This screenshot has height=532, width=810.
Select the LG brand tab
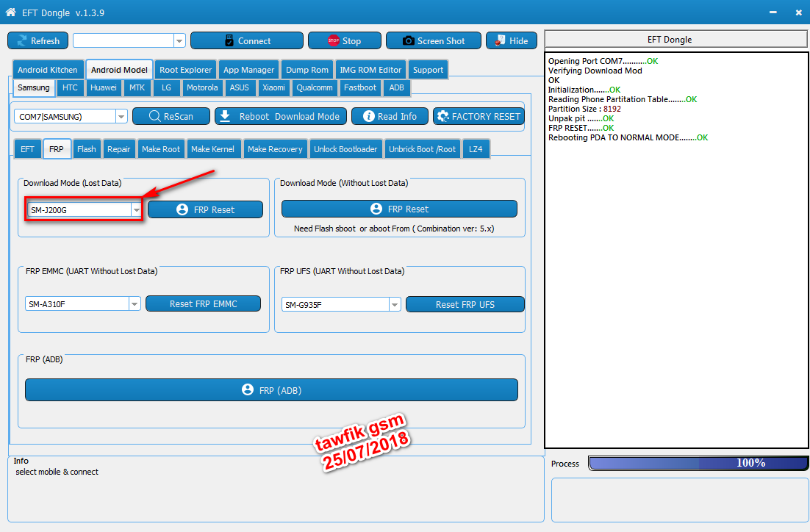click(166, 87)
